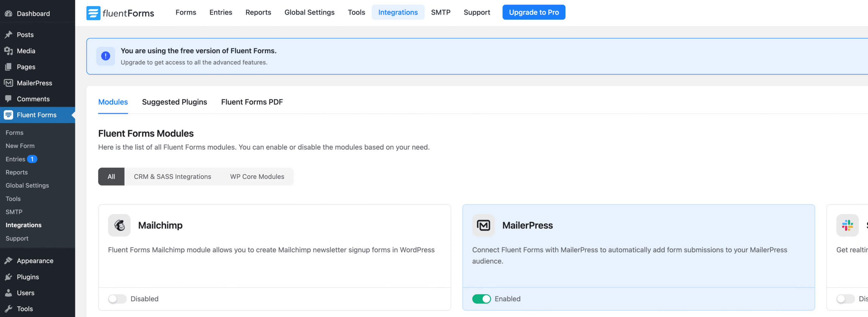The height and width of the screenshot is (317, 868).
Task: Select the CRM & SASS Integrations filter
Action: pyautogui.click(x=172, y=176)
